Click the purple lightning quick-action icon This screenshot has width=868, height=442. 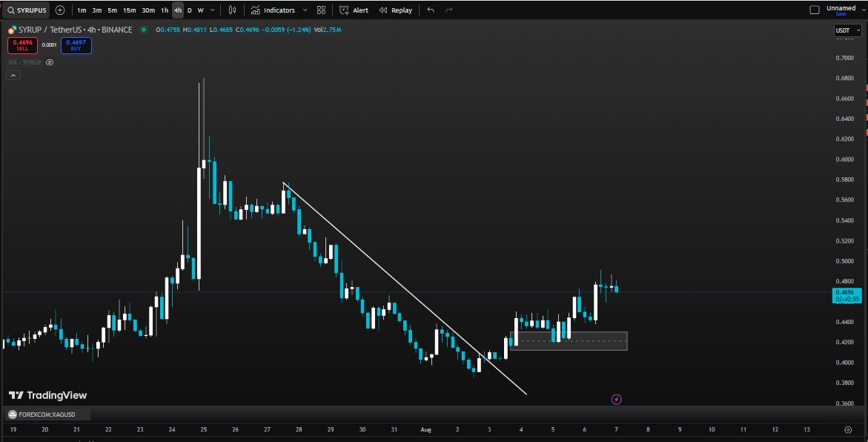tap(616, 399)
